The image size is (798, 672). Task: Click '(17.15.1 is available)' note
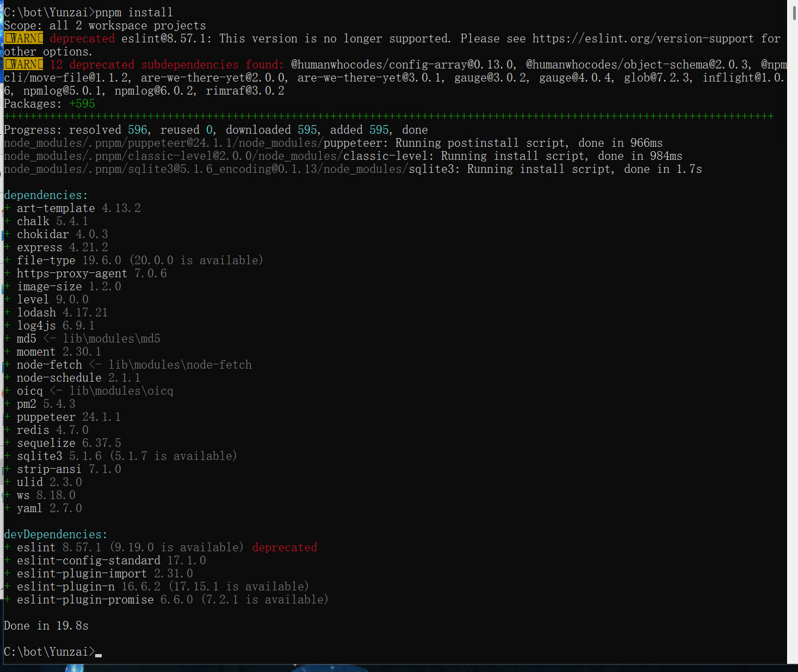pyautogui.click(x=239, y=586)
